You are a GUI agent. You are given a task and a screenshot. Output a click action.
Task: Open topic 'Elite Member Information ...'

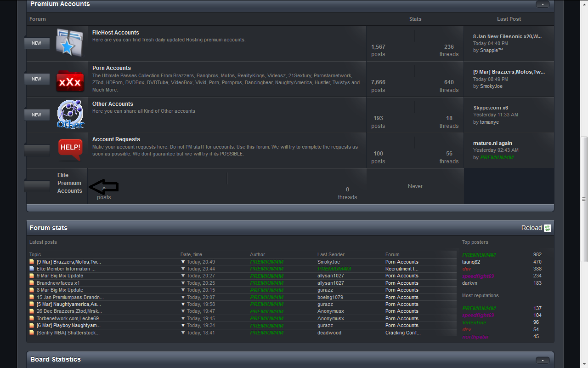click(66, 269)
